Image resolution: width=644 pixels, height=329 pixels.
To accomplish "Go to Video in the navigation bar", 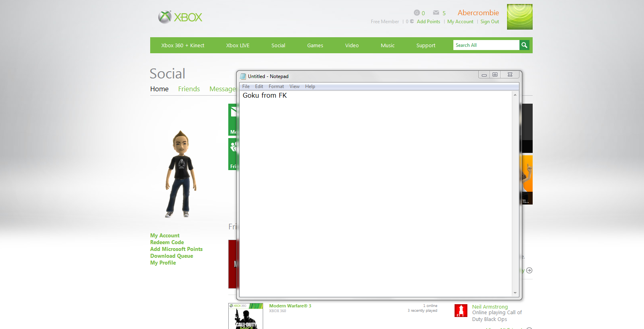I will tap(352, 45).
